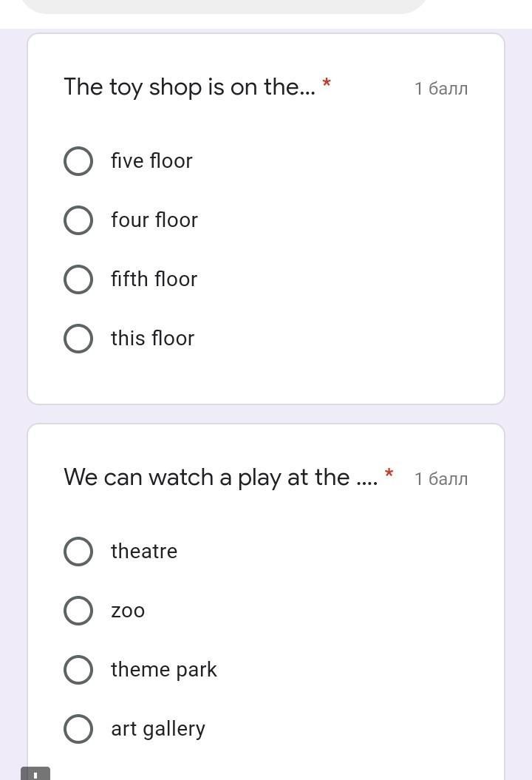Select the 'five floor' radio button
This screenshot has width=532, height=780.
(x=78, y=161)
